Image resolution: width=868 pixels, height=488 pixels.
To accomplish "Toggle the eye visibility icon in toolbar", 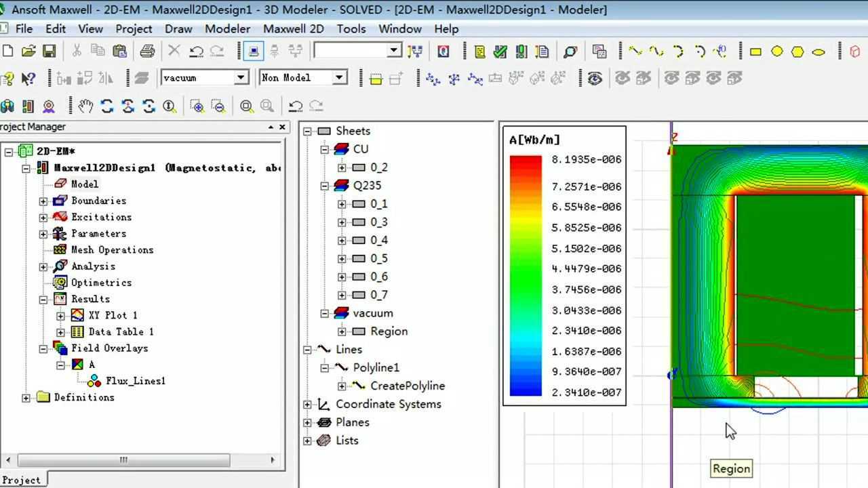I will [595, 79].
